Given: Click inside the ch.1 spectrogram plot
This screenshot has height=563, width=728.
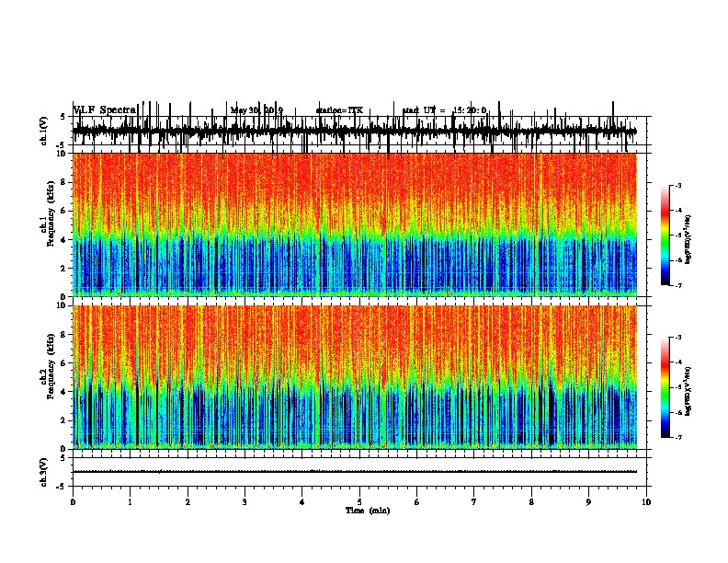Looking at the screenshot, I should coord(355,224).
